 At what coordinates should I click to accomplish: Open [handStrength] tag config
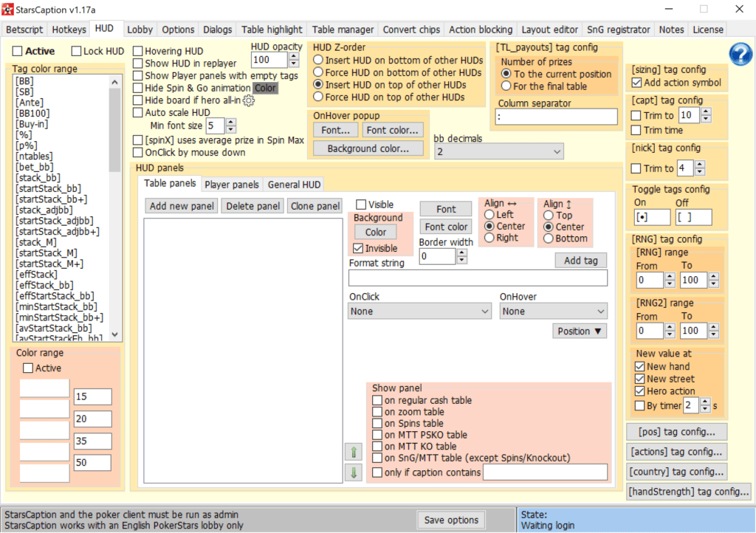[x=689, y=492]
